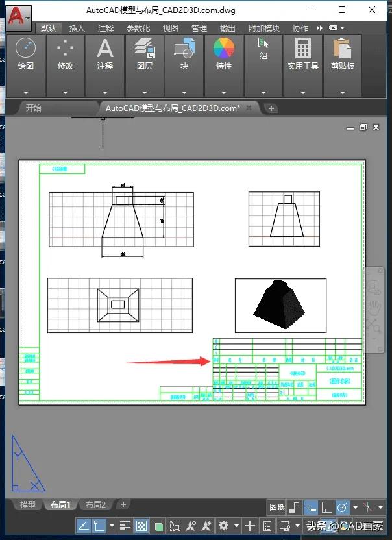Open the 参数化 ribbon tab
The height and width of the screenshot is (540, 392).
[138, 29]
